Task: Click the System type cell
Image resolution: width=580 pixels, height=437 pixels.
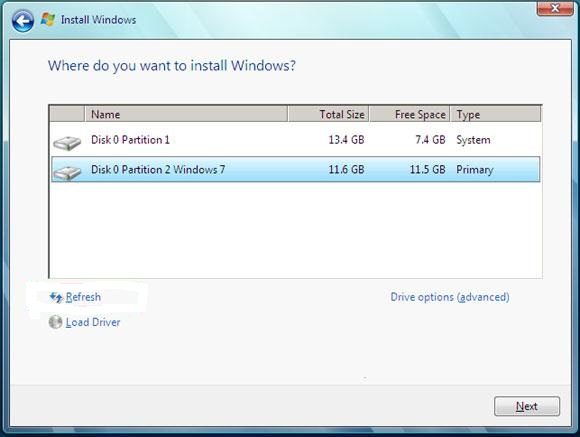Action: 473,140
